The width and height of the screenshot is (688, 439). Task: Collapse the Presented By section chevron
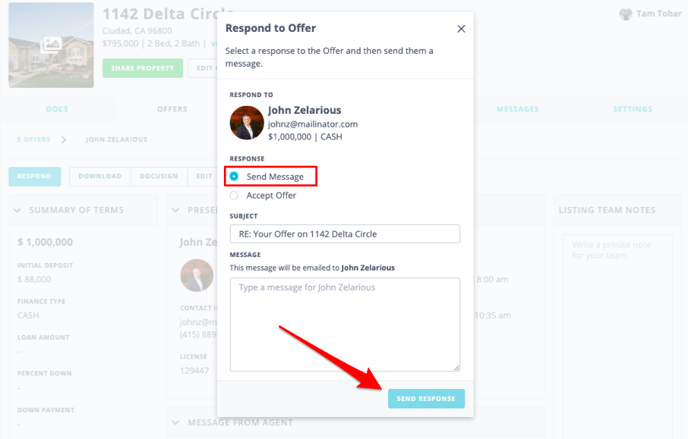click(176, 210)
